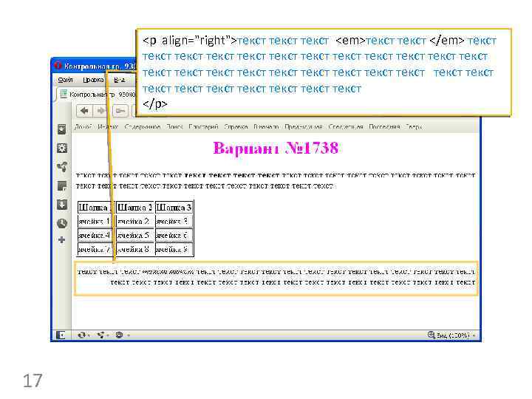Click the Unite icon in the status bar
The image size is (532, 399).
pyautogui.click(x=103, y=335)
